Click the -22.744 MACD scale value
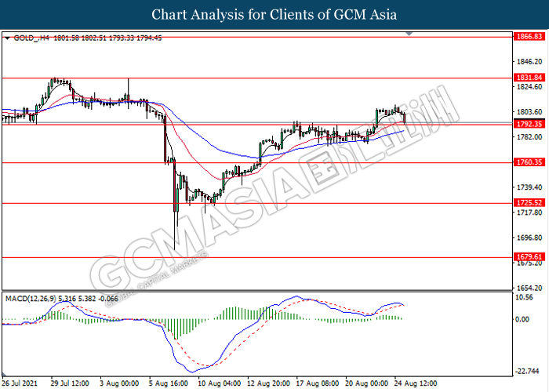This screenshot has height=392, width=549. (x=526, y=372)
